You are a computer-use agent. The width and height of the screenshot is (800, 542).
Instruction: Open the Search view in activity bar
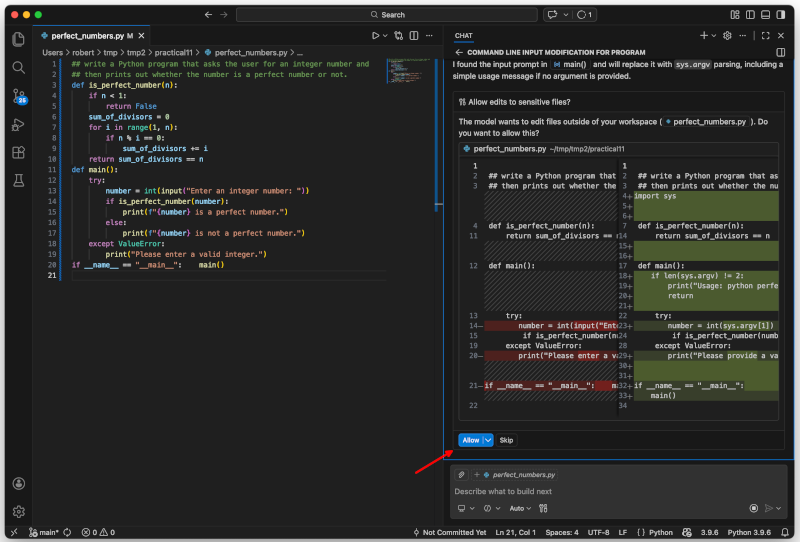pos(18,67)
